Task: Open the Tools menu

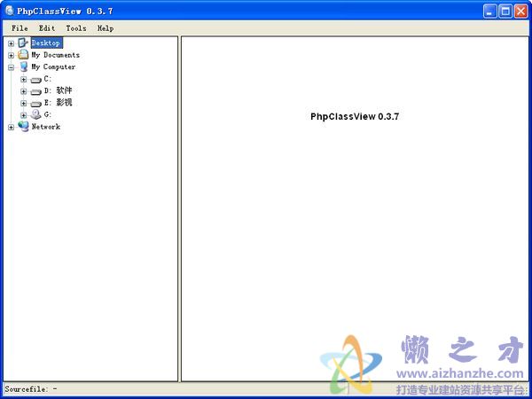Action: point(76,28)
